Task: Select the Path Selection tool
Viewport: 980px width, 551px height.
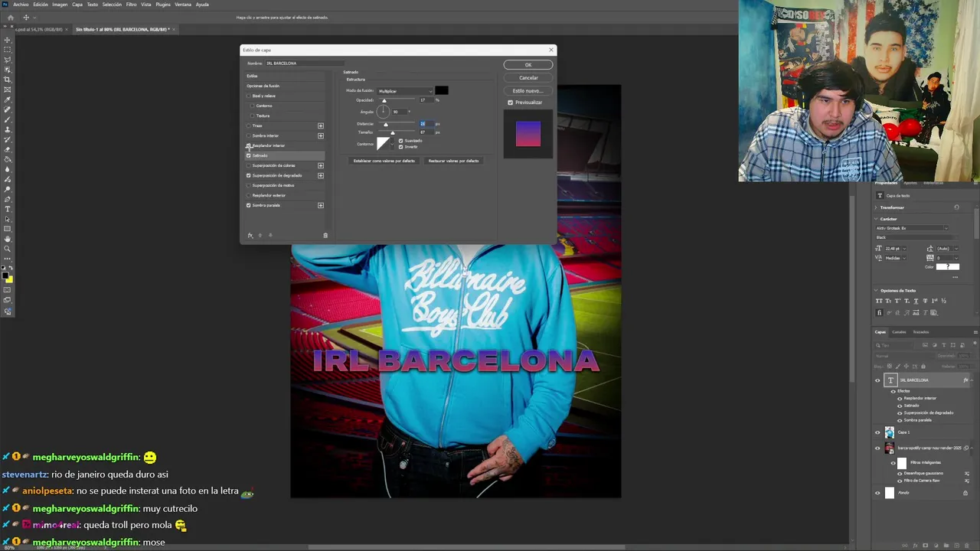Action: (x=8, y=219)
